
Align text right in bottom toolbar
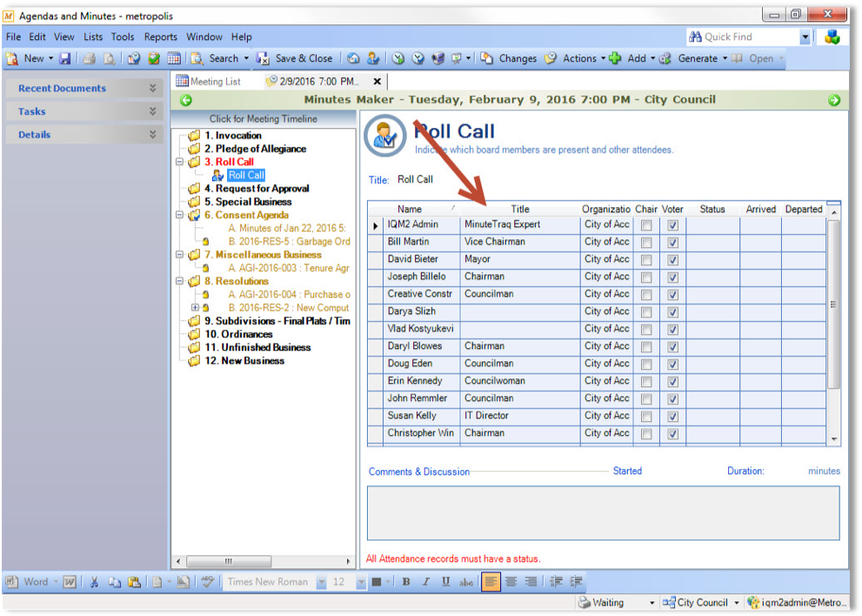[531, 582]
